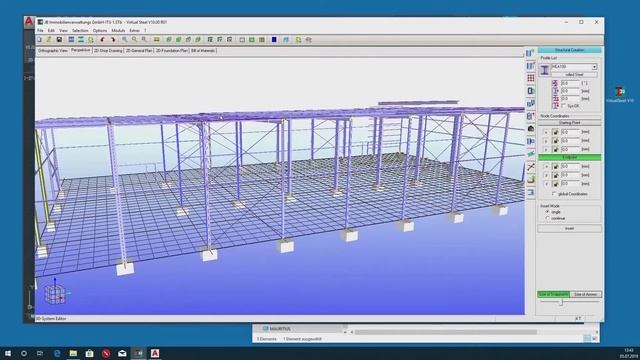The image size is (640, 360).
Task: Click the diagonal bracing icon in side toolbar
Action: click(x=531, y=167)
